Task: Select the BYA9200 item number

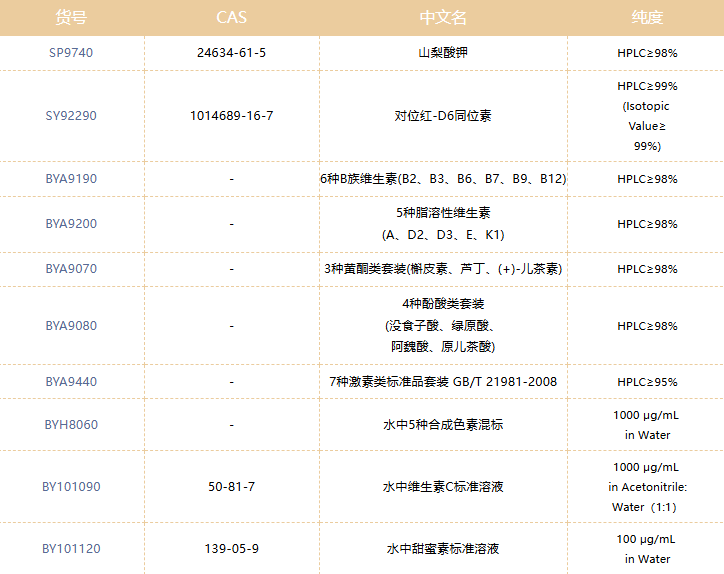Action: tap(71, 224)
